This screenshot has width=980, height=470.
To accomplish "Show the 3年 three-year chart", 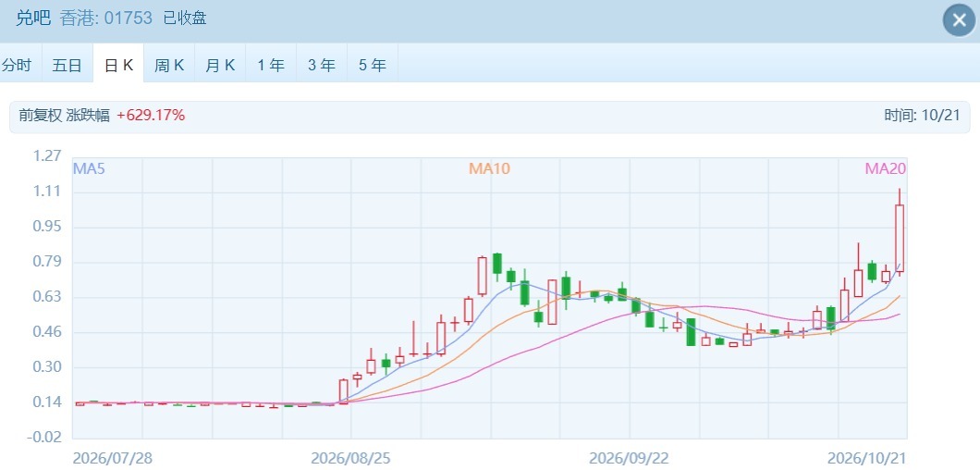I will 322,65.
